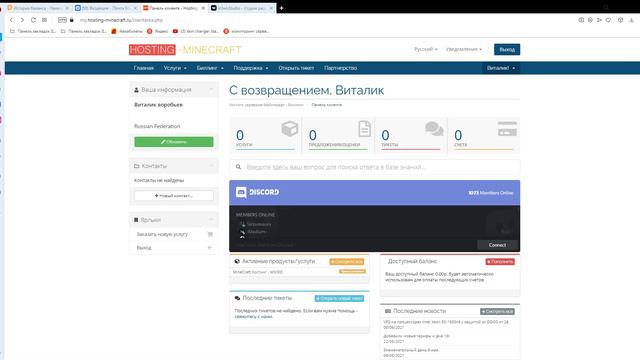The image size is (640, 360).
Task: Open the skin changer YouTube bookmark
Action: click(196, 31)
